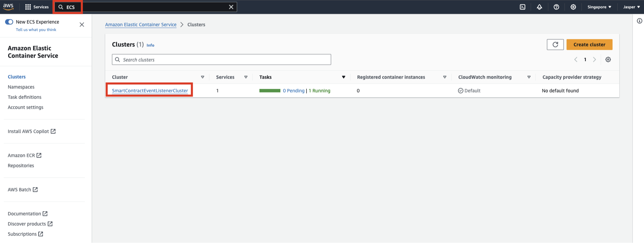Click page number 1 in pagination
The width and height of the screenshot is (644, 244).
click(585, 59)
